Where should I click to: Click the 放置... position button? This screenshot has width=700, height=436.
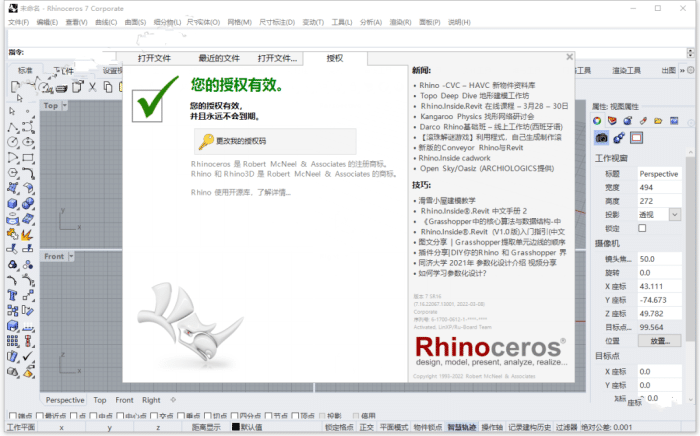coord(659,340)
